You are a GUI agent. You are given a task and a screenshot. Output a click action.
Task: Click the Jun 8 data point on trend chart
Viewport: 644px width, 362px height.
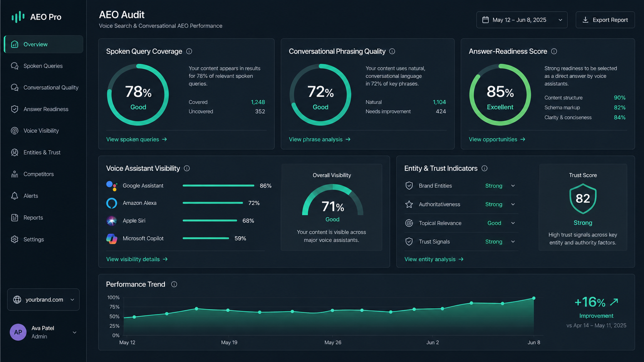pyautogui.click(x=534, y=298)
